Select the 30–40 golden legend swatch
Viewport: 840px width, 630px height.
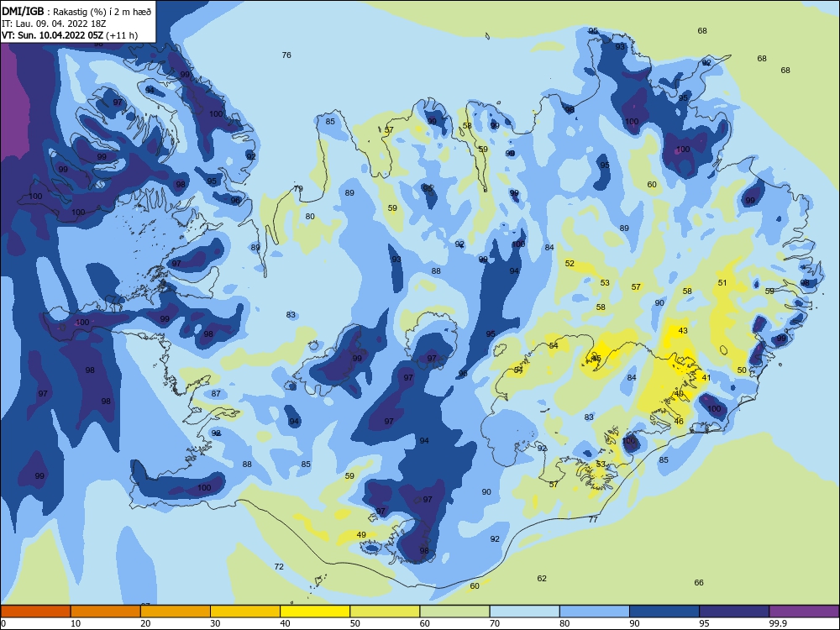(x=245, y=612)
